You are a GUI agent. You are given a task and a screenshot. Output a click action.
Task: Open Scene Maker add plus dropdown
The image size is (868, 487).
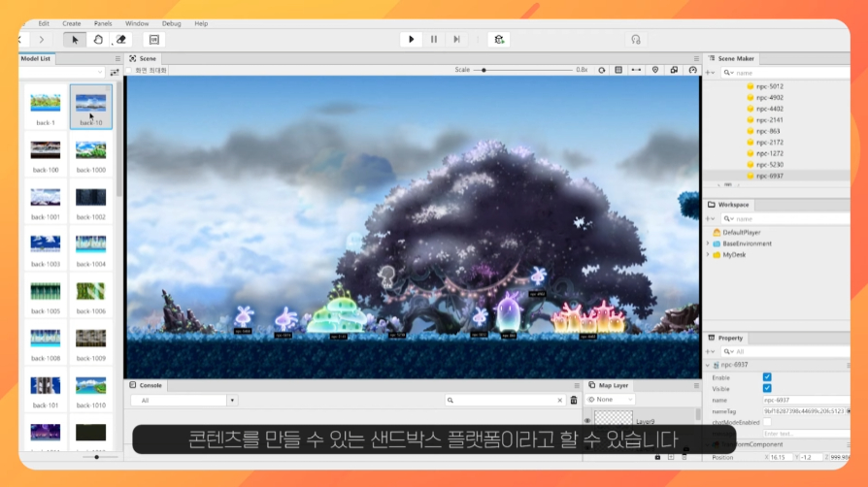[x=711, y=73]
